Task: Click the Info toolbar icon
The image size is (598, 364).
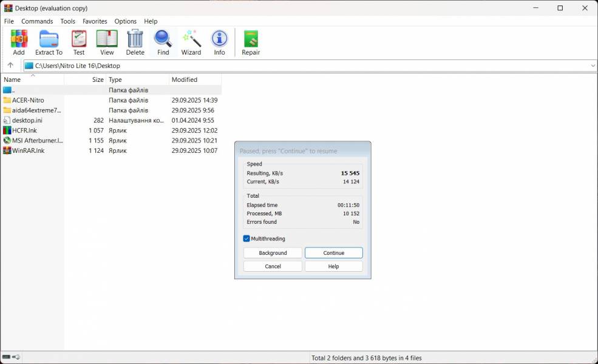Action: [219, 42]
